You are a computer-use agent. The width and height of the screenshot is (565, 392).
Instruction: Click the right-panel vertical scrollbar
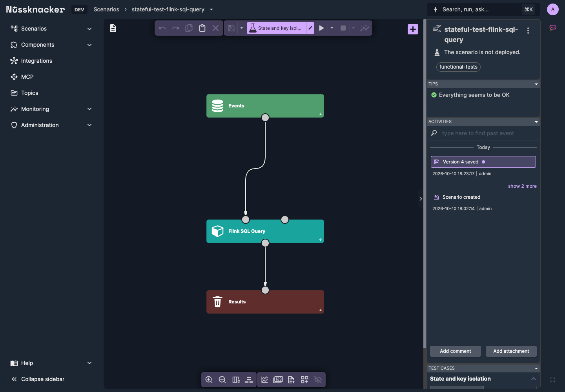425,184
